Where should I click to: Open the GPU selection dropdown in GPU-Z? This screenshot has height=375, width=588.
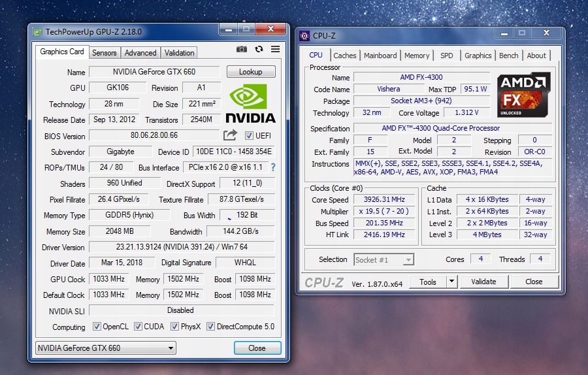point(106,348)
